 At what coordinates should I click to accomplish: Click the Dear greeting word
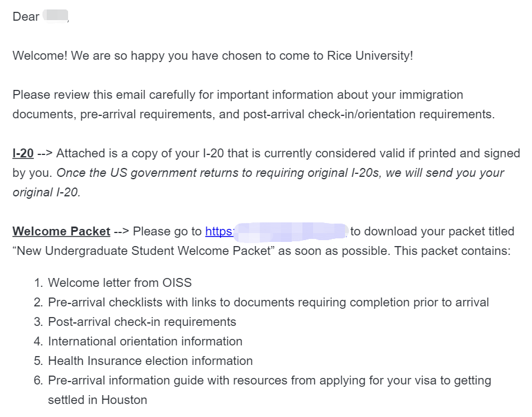(x=26, y=17)
